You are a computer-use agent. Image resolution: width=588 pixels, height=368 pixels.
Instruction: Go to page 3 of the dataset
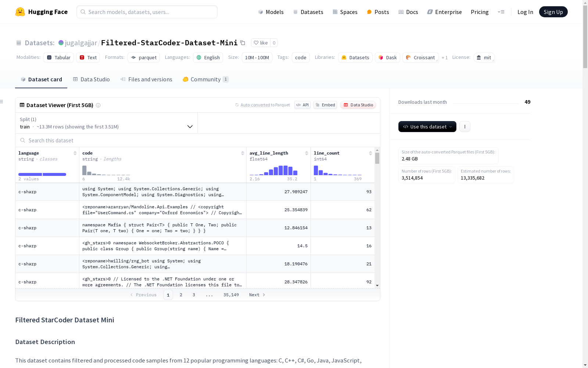[x=194, y=295]
